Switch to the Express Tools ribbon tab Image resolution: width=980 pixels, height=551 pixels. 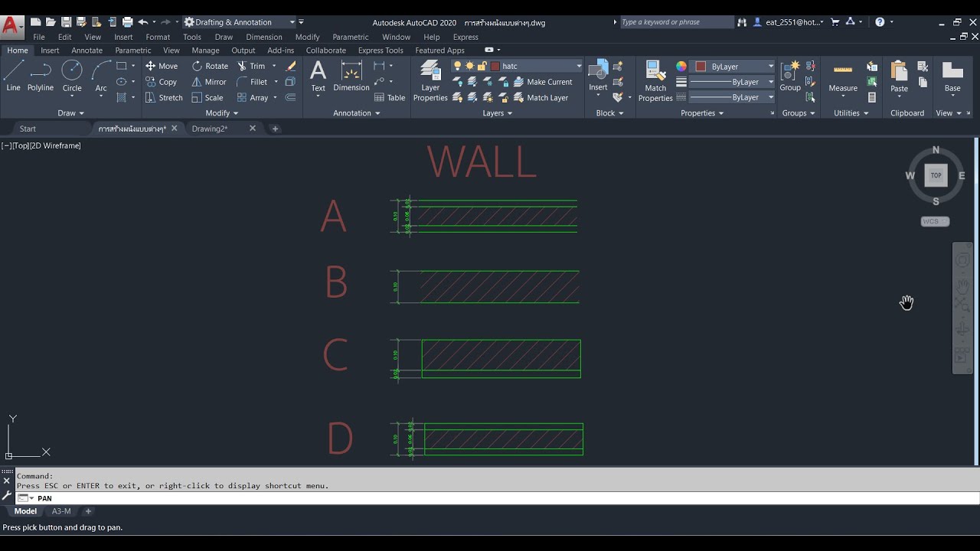tap(381, 51)
